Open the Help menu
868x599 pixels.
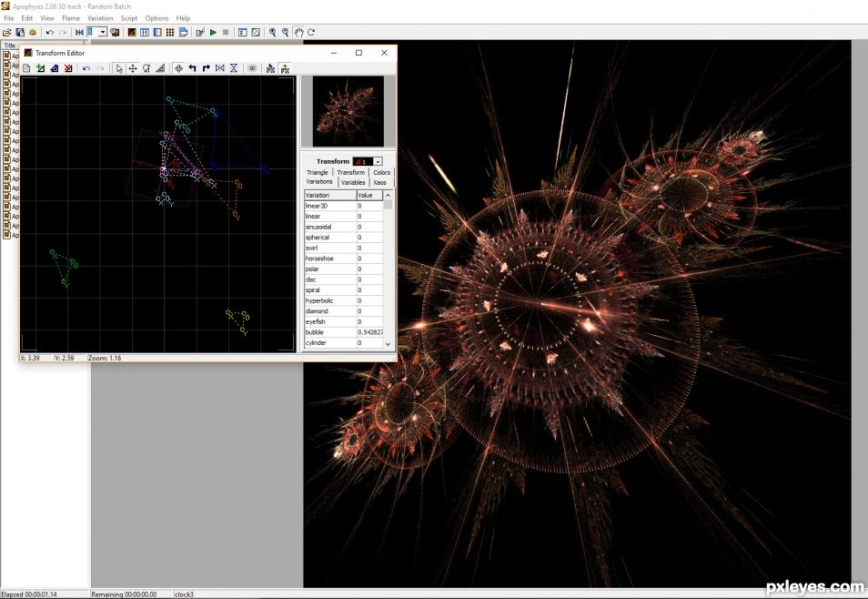tap(183, 18)
